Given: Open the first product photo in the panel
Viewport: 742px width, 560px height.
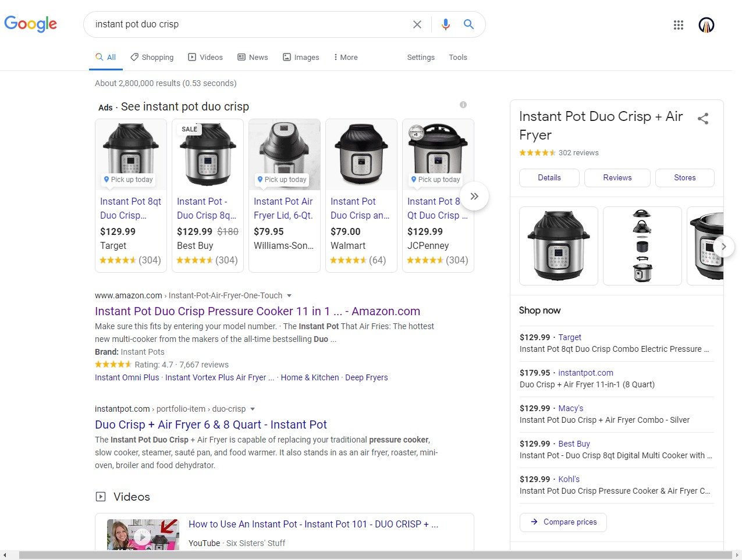Looking at the screenshot, I should [559, 246].
